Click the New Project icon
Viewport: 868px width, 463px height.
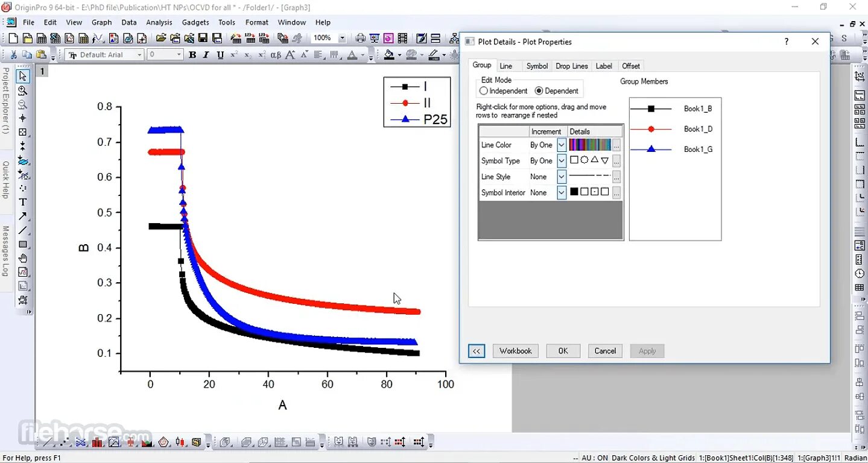[x=13, y=39]
